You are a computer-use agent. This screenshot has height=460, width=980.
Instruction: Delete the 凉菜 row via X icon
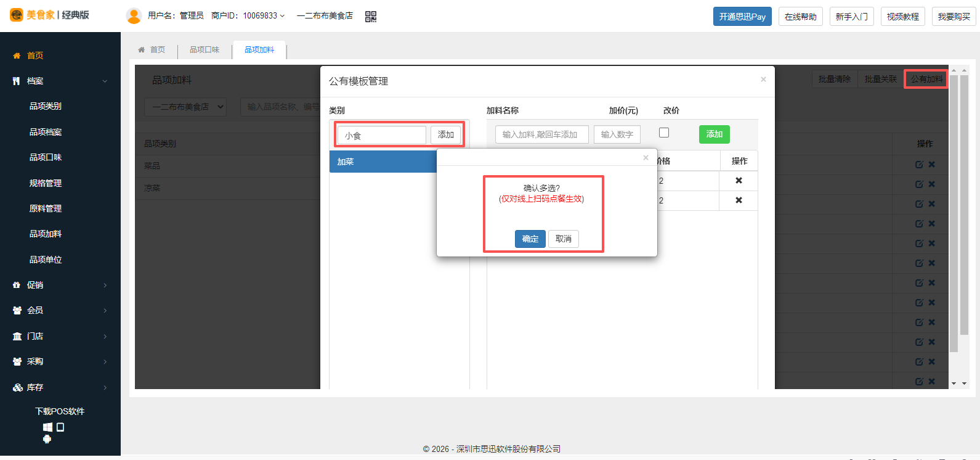pyautogui.click(x=931, y=184)
